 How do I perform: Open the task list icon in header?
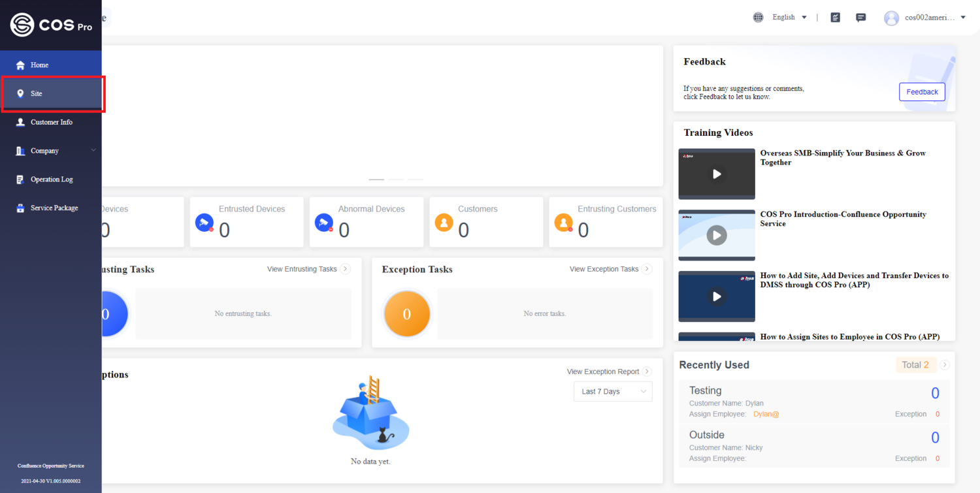835,18
